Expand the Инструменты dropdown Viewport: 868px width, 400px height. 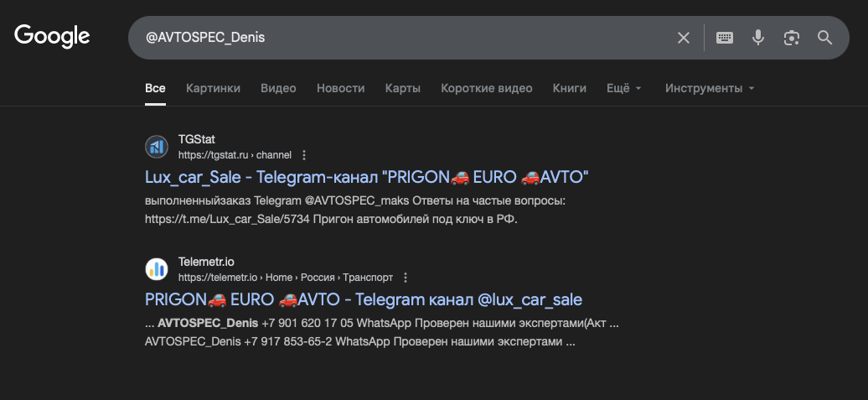(x=710, y=88)
